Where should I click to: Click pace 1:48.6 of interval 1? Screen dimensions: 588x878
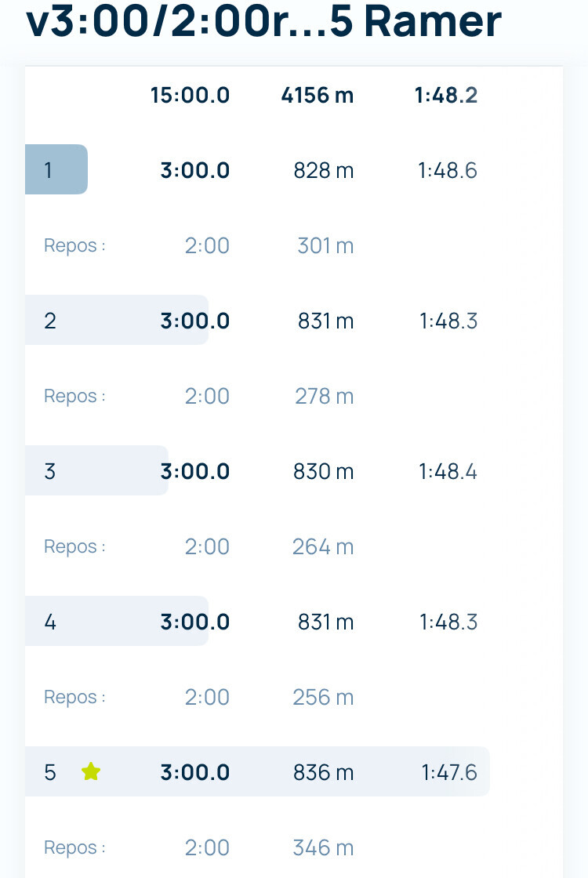point(448,170)
